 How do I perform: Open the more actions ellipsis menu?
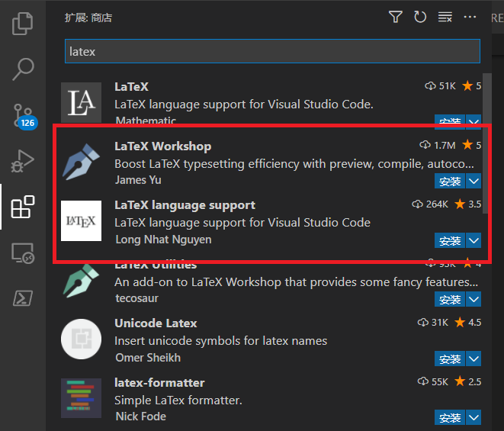tap(470, 17)
